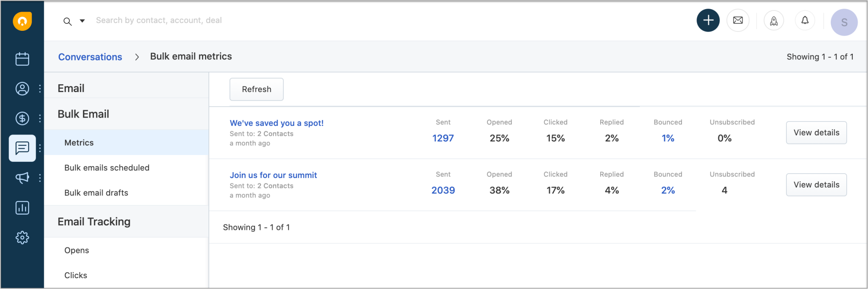The height and width of the screenshot is (289, 868).
Task: Click the plus quick-add button
Action: [x=708, y=20]
